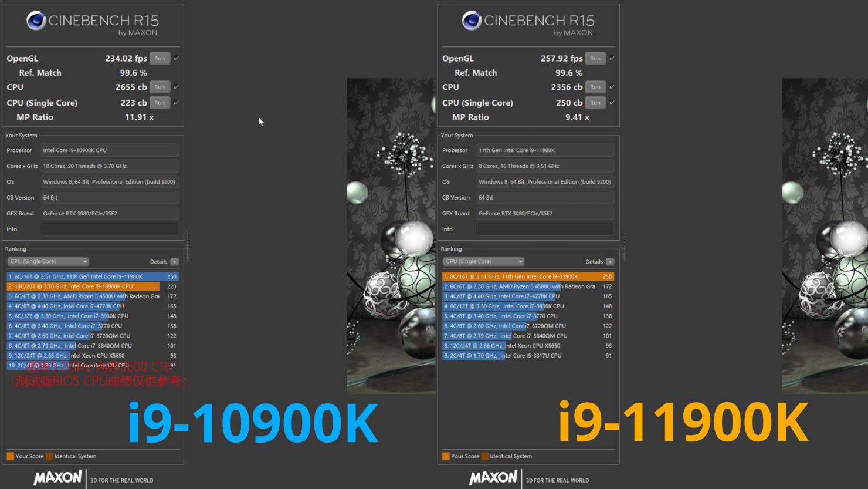Click Identical System swatch in i9-10900K window
This screenshot has width=868, height=489.
coord(49,456)
